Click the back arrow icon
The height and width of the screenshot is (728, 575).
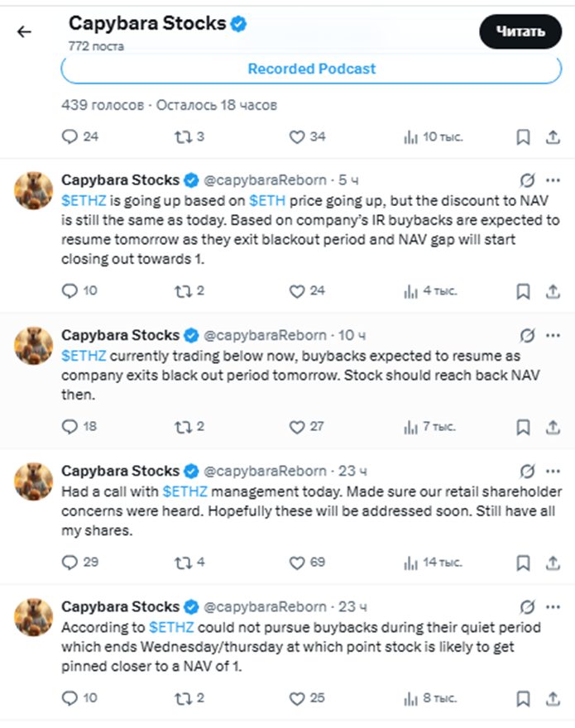25,32
